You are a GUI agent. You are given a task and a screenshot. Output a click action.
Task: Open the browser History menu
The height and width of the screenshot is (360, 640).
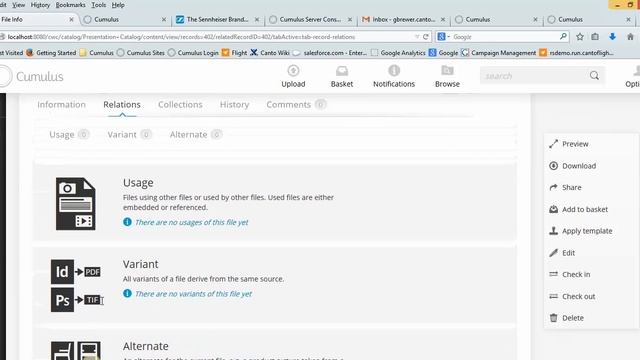point(40,5)
